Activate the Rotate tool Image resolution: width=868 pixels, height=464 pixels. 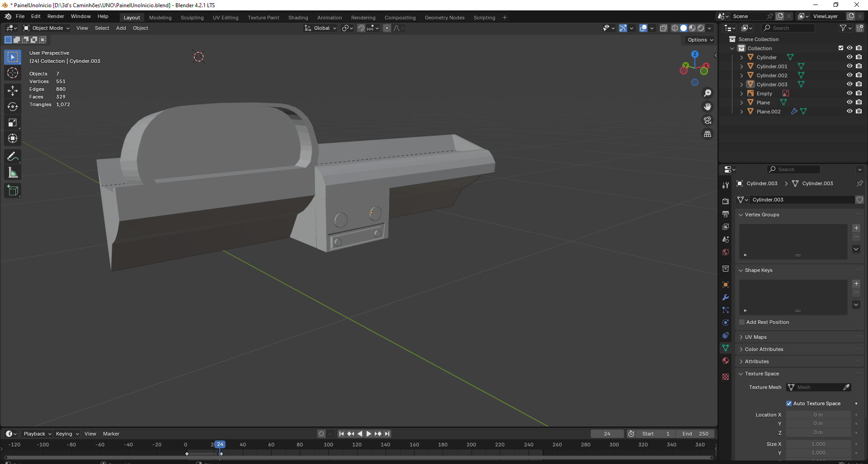click(x=13, y=107)
